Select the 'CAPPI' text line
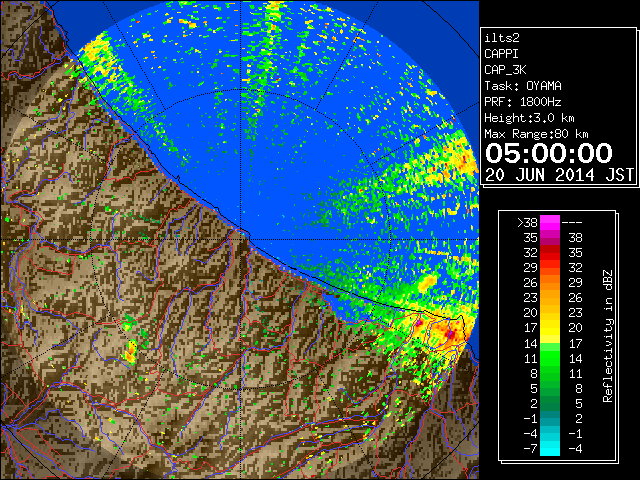This screenshot has height=480, width=640. point(501,54)
